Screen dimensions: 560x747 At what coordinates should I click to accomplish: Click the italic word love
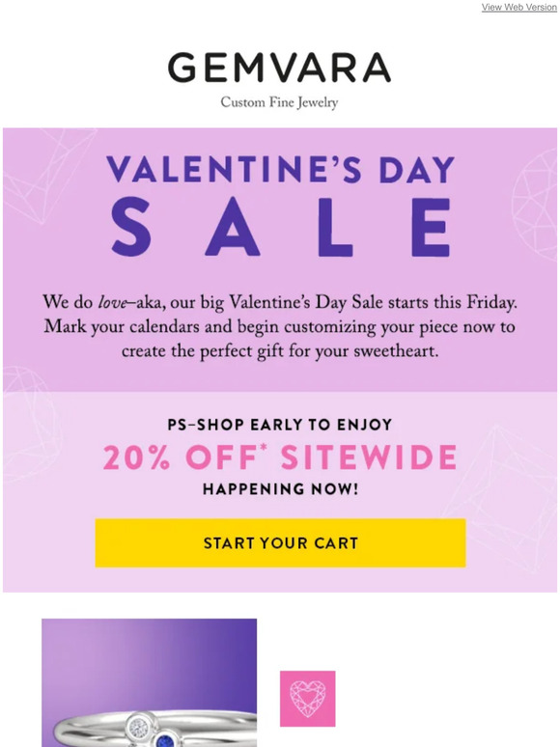pyautogui.click(x=112, y=303)
